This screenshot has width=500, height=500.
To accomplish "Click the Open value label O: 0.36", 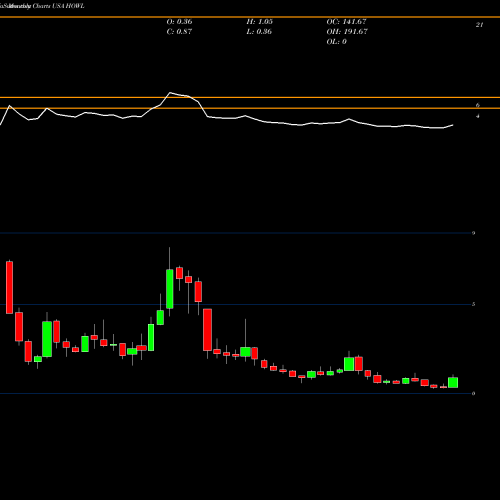I will click(x=179, y=22).
